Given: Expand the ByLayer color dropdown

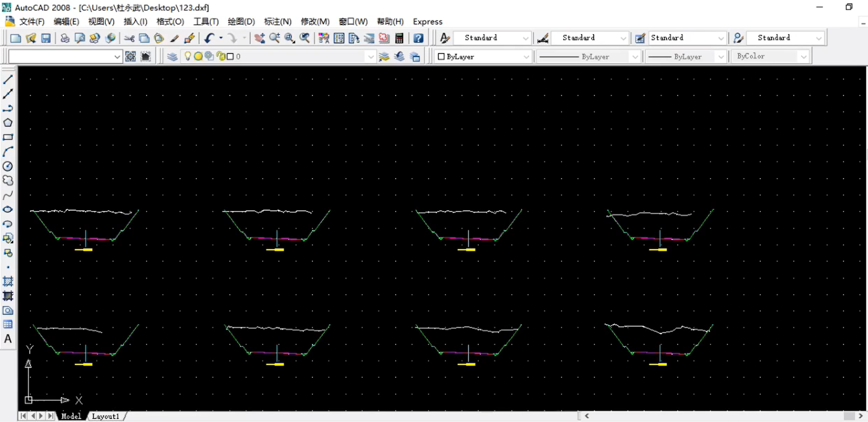Looking at the screenshot, I should coord(526,57).
